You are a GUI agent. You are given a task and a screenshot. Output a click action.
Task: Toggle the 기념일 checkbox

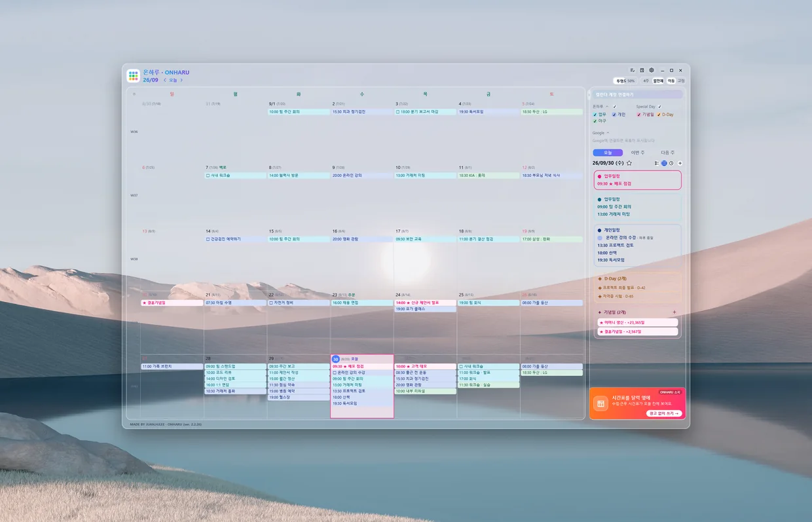[638, 115]
